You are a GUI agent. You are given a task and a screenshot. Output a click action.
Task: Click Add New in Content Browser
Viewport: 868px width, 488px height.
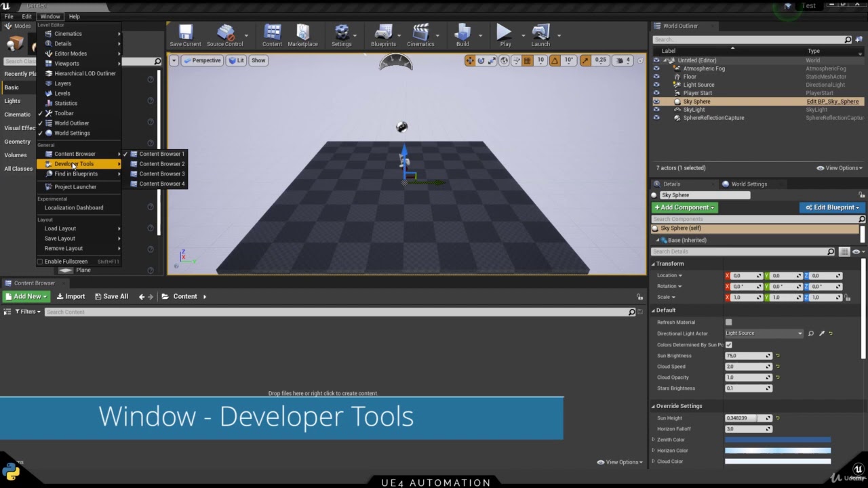[x=26, y=296]
